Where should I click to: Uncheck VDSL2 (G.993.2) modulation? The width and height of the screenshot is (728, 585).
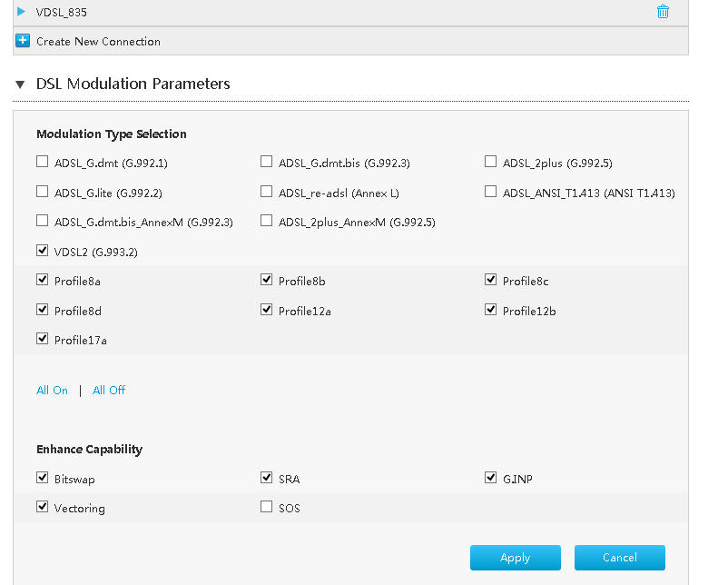tap(42, 251)
